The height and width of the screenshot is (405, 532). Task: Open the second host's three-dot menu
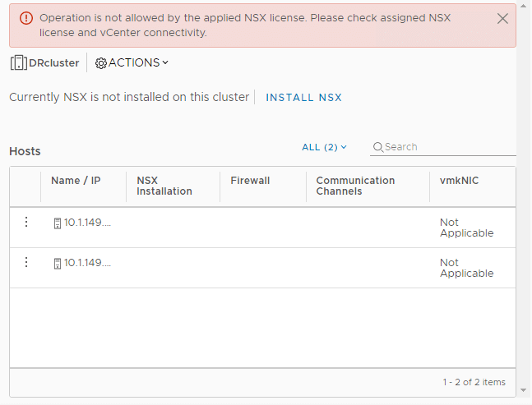click(26, 262)
